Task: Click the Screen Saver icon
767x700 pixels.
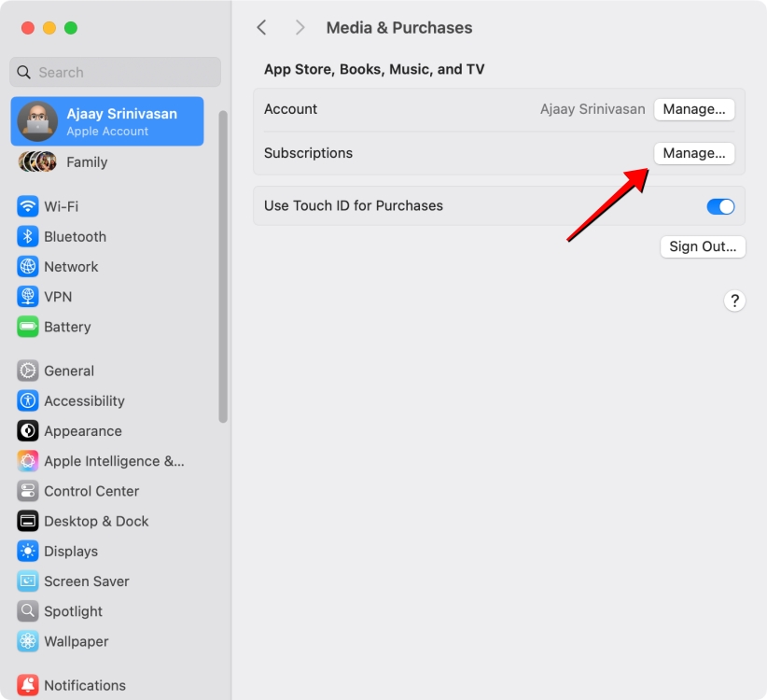Action: point(28,581)
